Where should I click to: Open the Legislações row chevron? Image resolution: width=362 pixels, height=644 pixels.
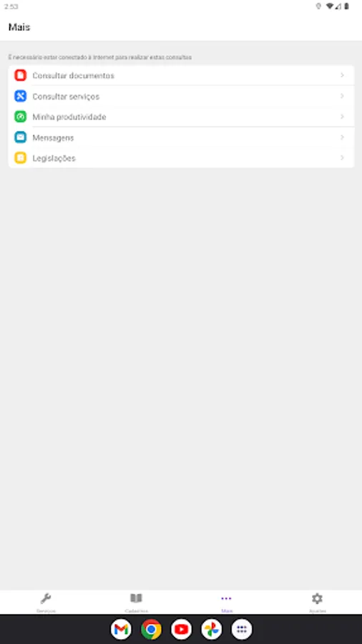342,157
